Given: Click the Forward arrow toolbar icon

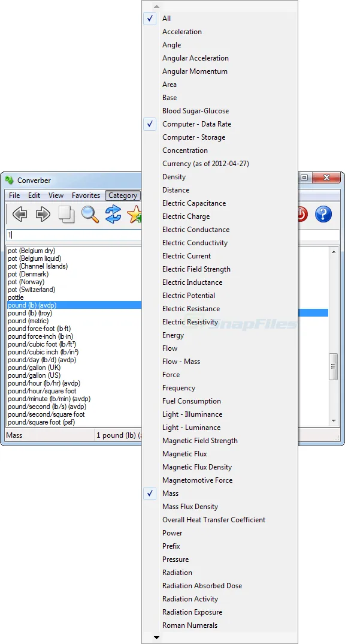Looking at the screenshot, I should point(43,215).
